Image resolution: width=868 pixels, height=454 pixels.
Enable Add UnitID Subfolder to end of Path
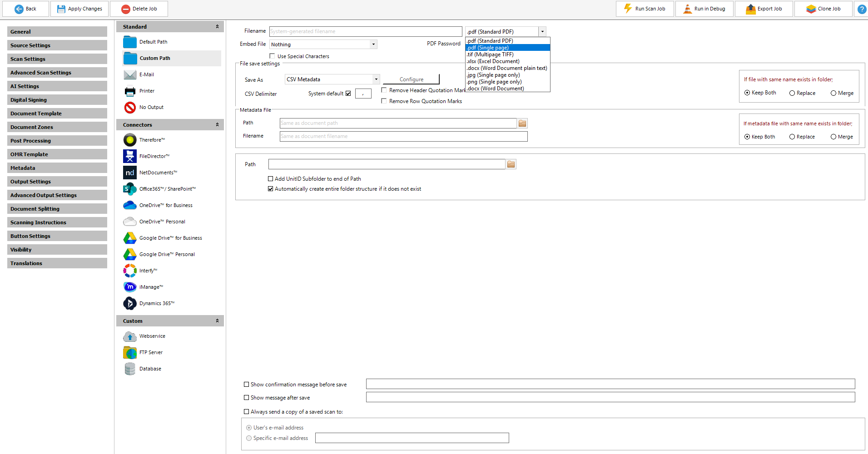click(271, 179)
